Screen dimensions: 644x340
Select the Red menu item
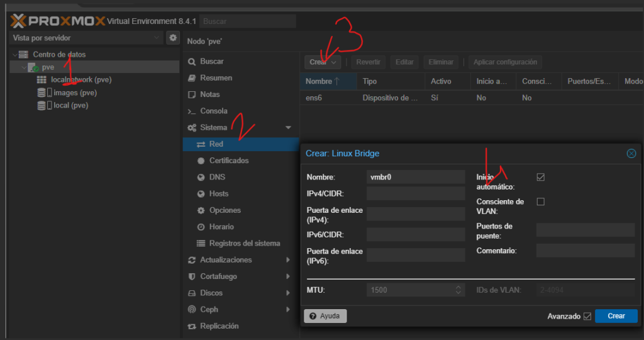pyautogui.click(x=216, y=144)
